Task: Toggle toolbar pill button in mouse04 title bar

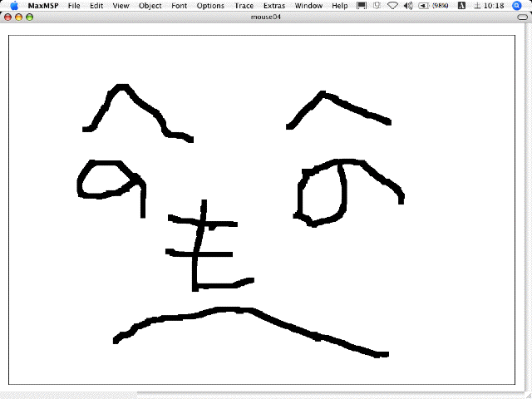Action: (523, 17)
